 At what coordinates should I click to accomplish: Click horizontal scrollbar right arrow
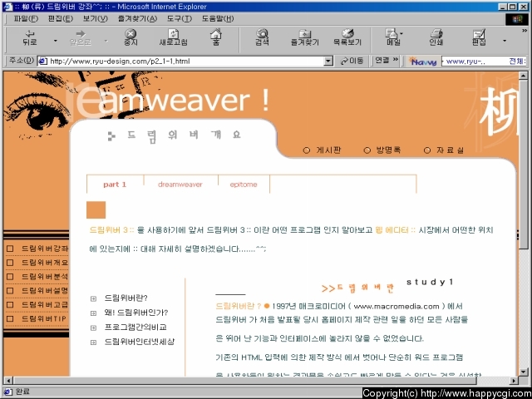515,381
